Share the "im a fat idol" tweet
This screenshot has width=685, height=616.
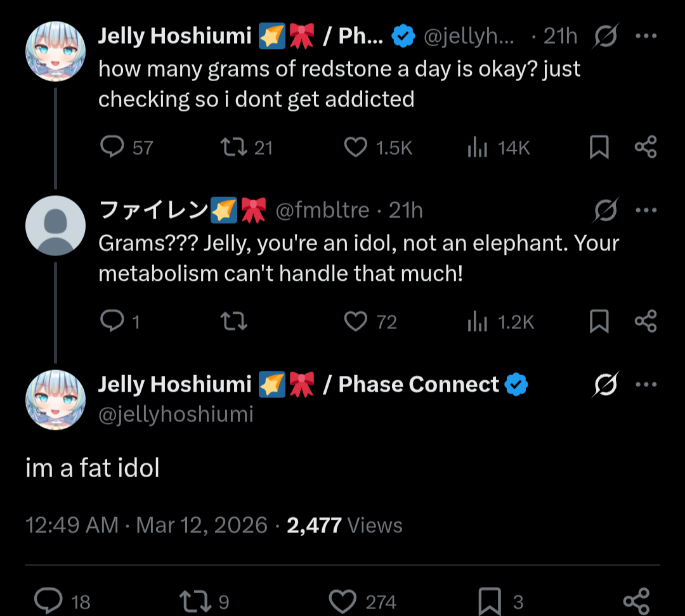pos(636,600)
